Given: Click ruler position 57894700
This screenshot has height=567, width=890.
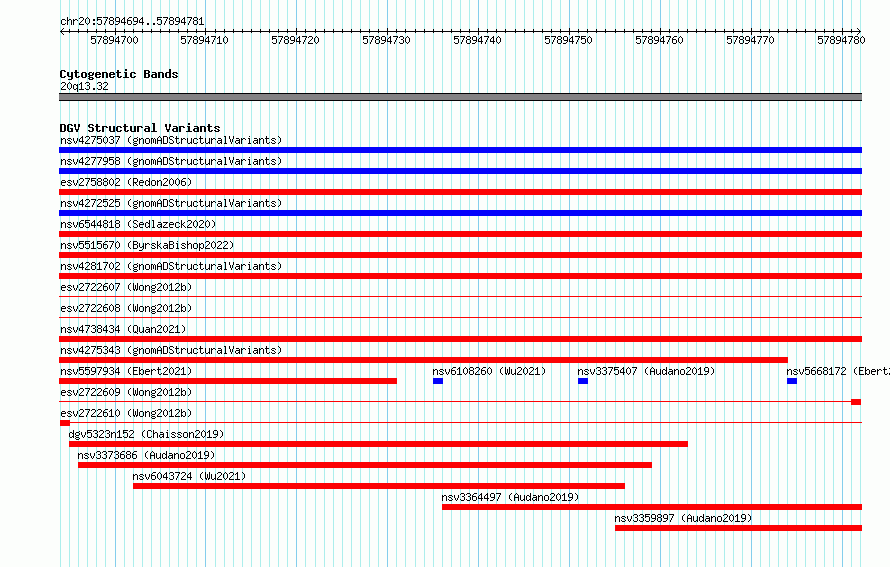Looking at the screenshot, I should (x=114, y=40).
